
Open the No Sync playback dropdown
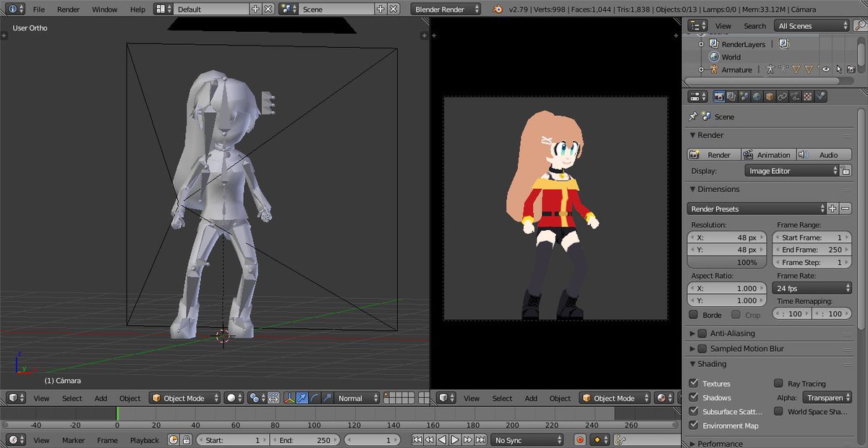(x=529, y=440)
